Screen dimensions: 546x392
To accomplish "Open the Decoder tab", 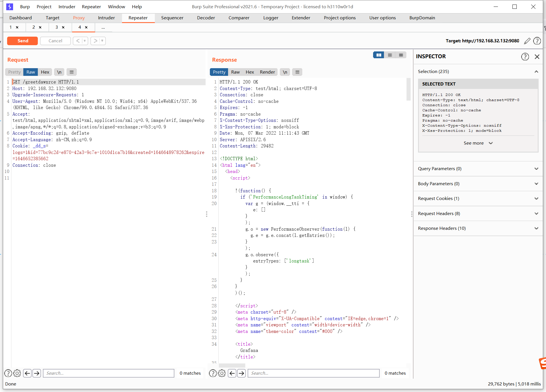I will [x=206, y=18].
